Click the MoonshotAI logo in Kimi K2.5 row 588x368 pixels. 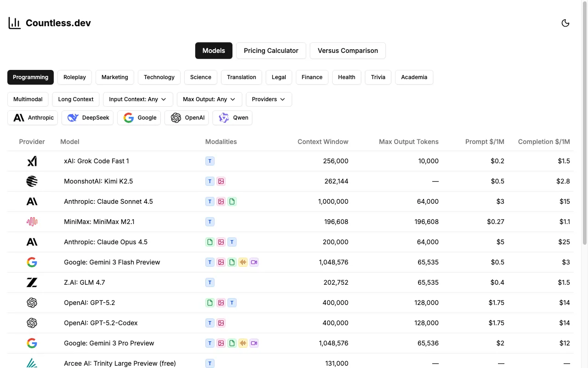pos(32,181)
